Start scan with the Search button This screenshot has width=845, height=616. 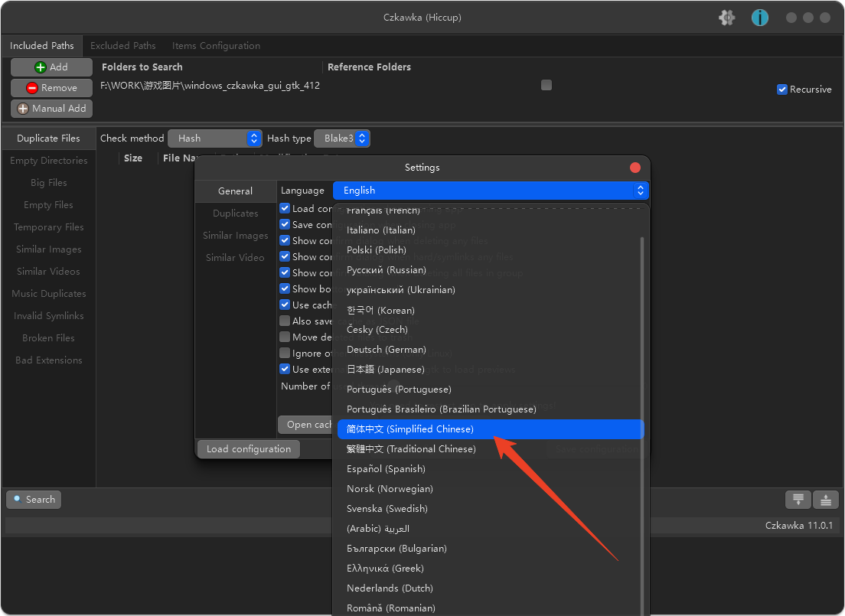point(34,500)
